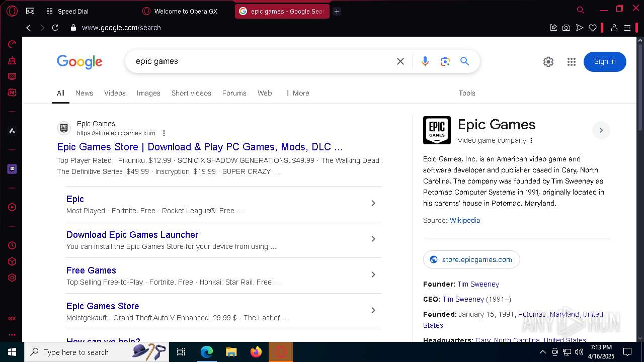Open the Player icon in sidebar
Viewport: 644px width, 362px height.
click(x=12, y=207)
